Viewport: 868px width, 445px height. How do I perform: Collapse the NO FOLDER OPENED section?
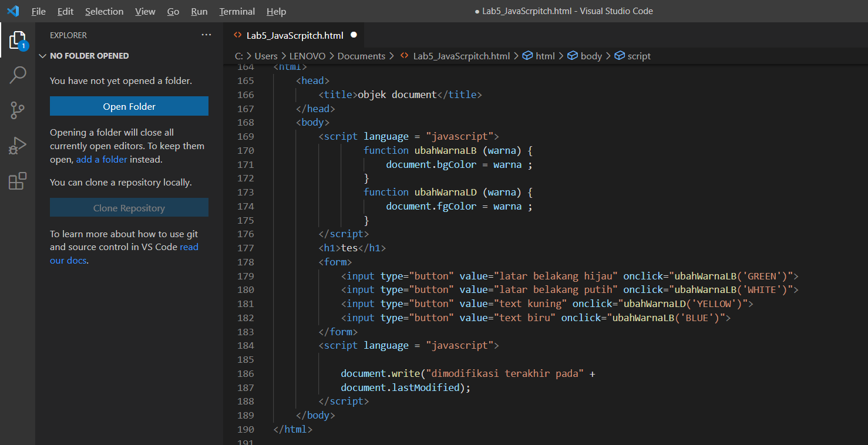42,56
